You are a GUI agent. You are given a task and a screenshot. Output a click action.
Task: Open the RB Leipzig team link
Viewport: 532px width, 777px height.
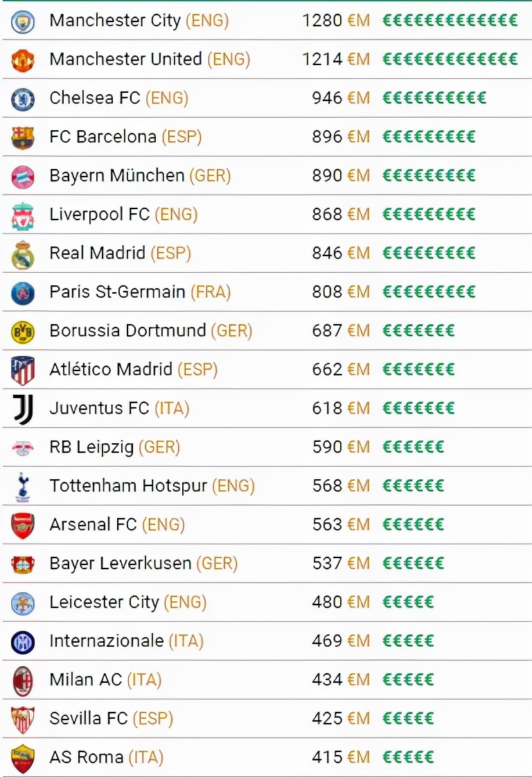(91, 447)
